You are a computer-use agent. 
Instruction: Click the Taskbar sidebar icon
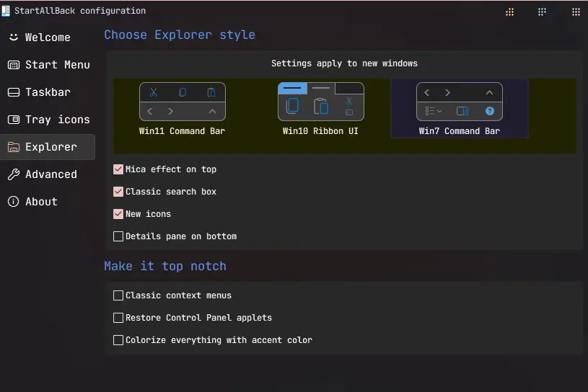pyautogui.click(x=14, y=92)
